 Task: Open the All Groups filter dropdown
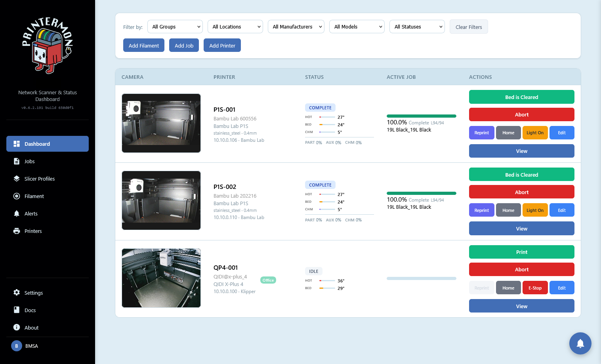coord(175,27)
